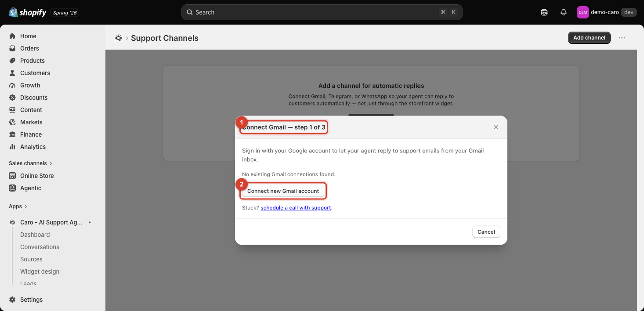Click the Settings gear icon
Image resolution: width=644 pixels, height=311 pixels.
[x=12, y=300]
